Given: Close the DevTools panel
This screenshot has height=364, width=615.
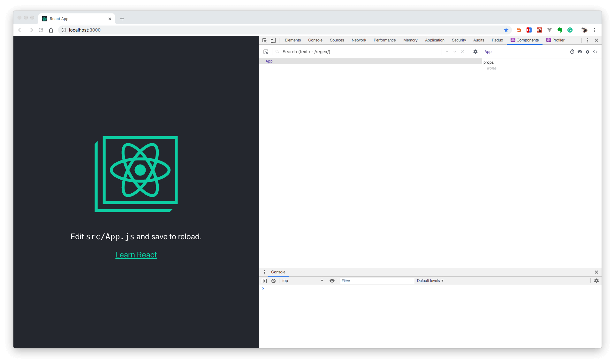Looking at the screenshot, I should 596,40.
